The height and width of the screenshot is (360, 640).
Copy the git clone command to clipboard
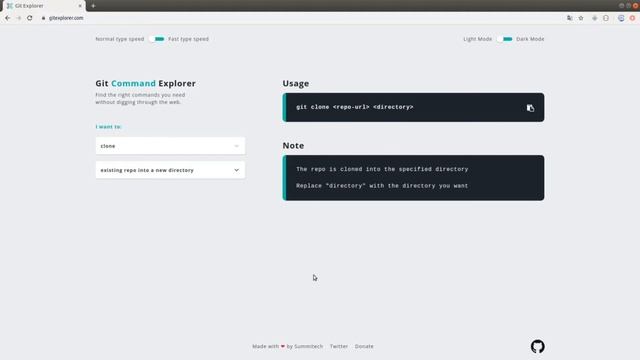pyautogui.click(x=530, y=108)
